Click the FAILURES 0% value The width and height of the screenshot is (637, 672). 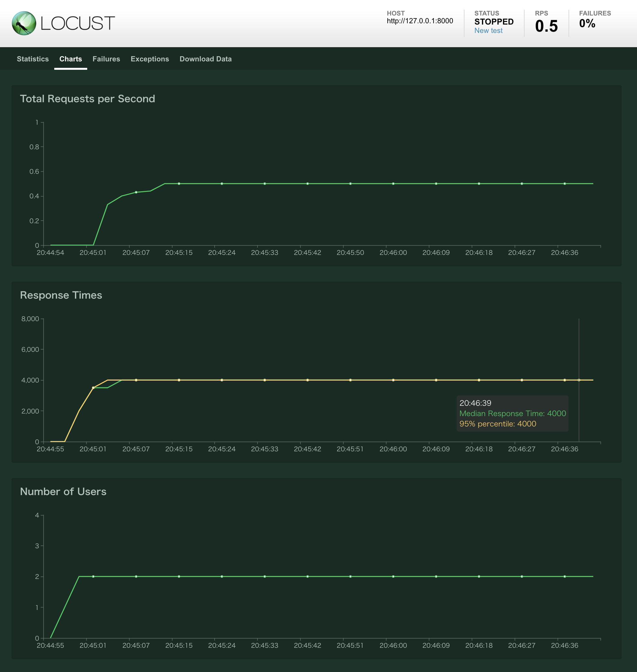tap(587, 24)
